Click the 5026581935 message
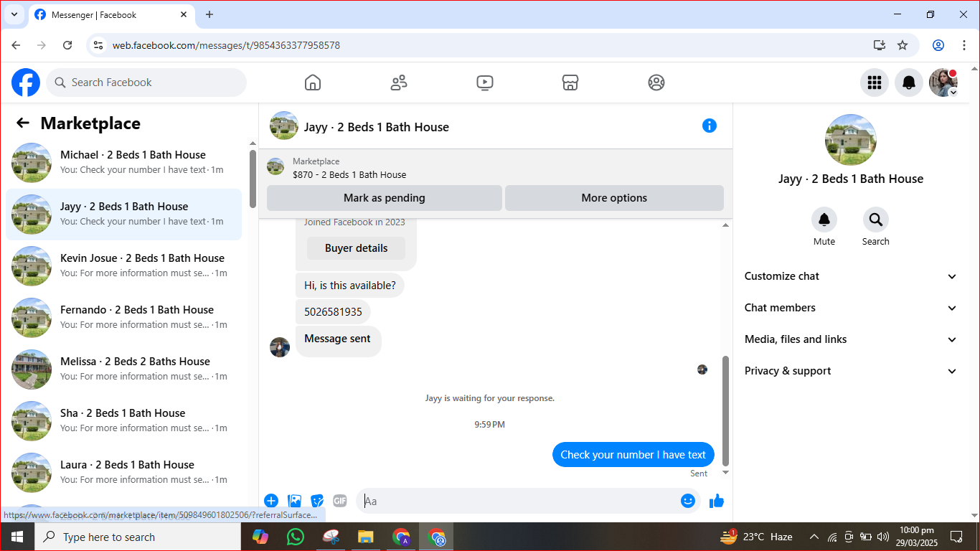This screenshot has height=551, width=980. click(x=333, y=312)
